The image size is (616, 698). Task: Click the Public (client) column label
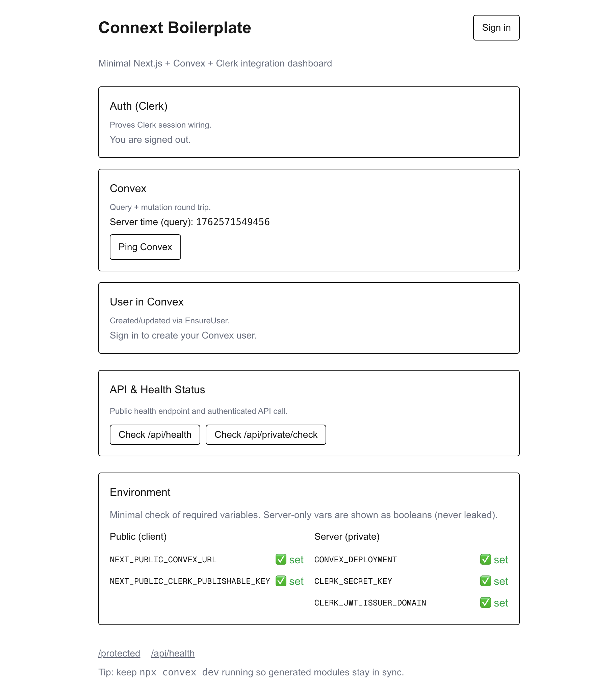pos(138,536)
